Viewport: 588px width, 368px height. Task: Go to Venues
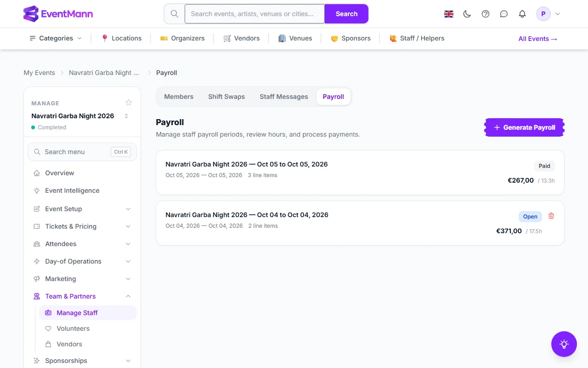pyautogui.click(x=295, y=38)
